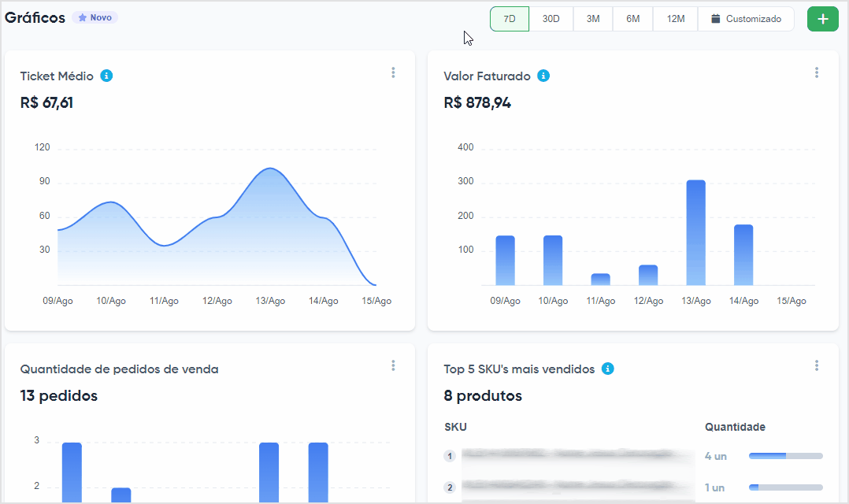Choose the 3M time range
Image resolution: width=849 pixels, height=504 pixels.
point(593,19)
